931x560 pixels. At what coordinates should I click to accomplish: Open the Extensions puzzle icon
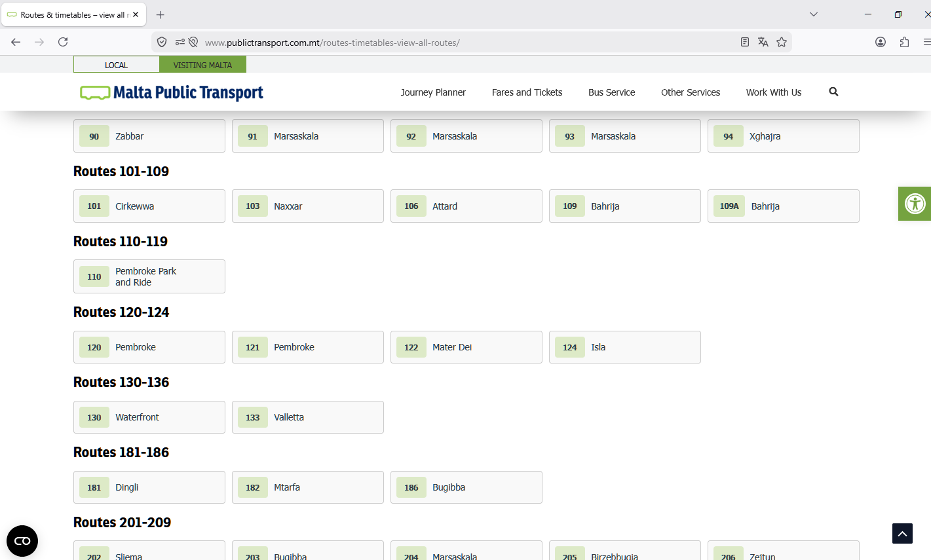(x=904, y=42)
